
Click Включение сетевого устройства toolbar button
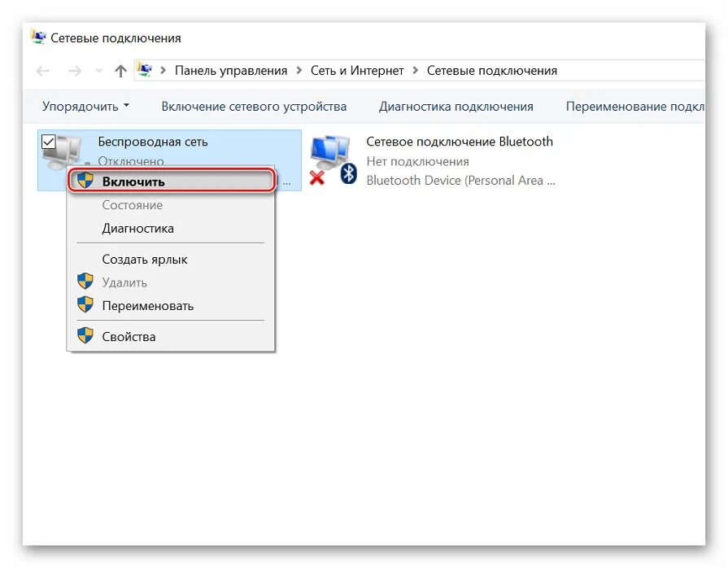tap(255, 106)
